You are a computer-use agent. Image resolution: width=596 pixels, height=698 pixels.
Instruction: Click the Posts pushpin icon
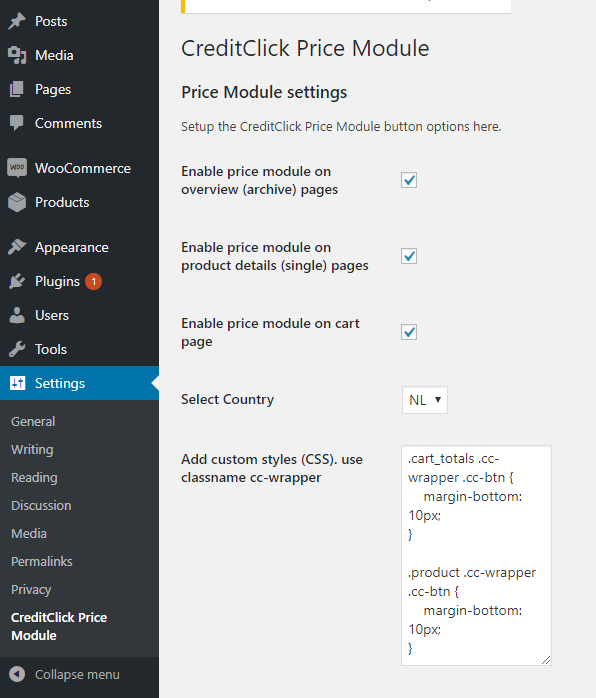17,21
